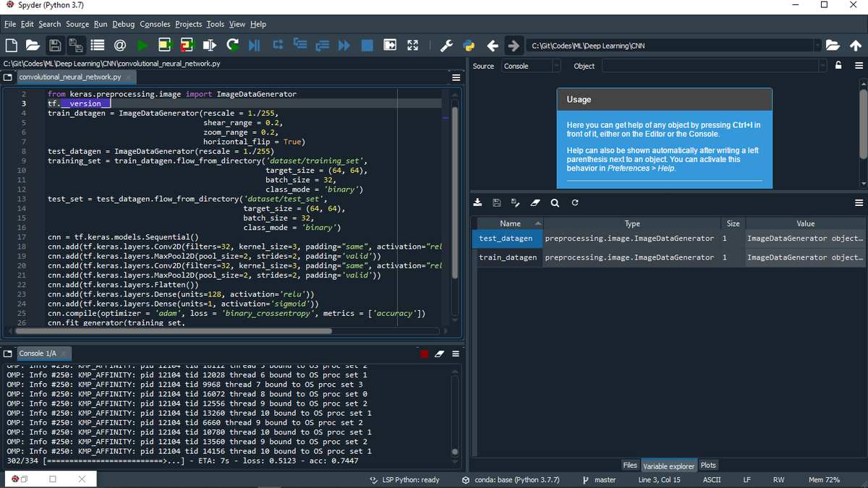Open the IPython console options menu
Screen dimensions: 868x488
(x=456, y=354)
